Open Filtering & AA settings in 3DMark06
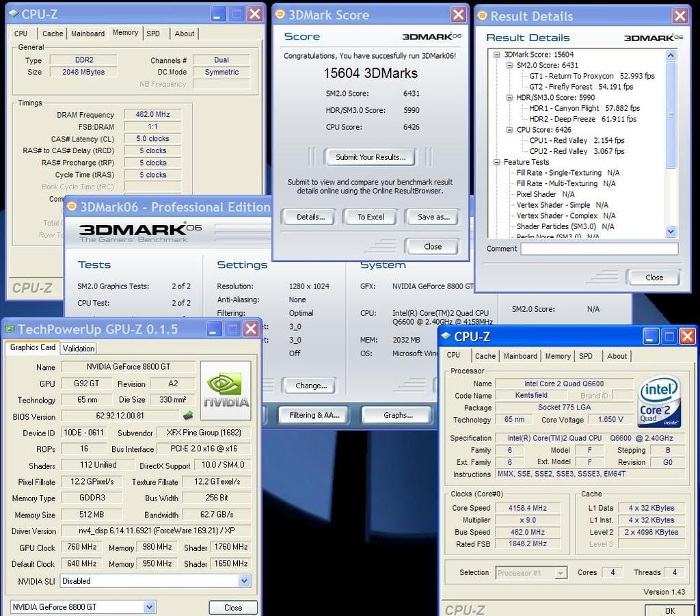The image size is (700, 616). tap(314, 415)
